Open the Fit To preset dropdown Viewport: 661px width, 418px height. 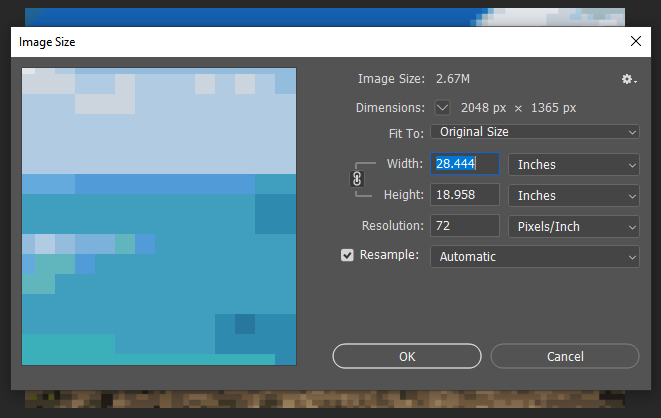coord(534,132)
